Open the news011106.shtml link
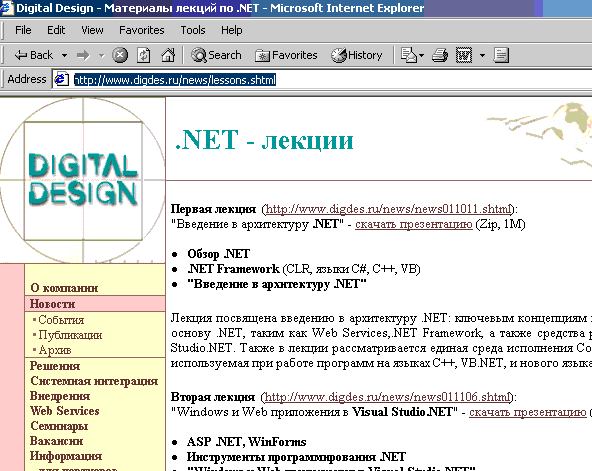Image resolution: width=592 pixels, height=471 pixels. point(387,397)
